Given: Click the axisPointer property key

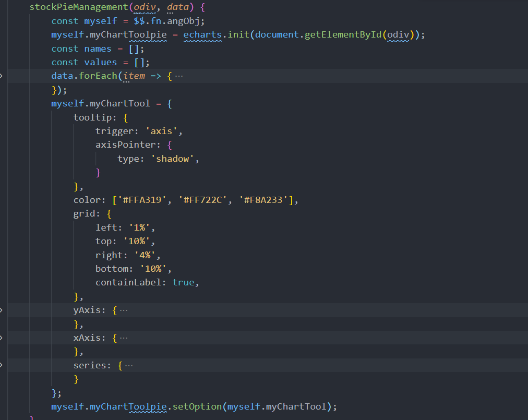Looking at the screenshot, I should 126,145.
